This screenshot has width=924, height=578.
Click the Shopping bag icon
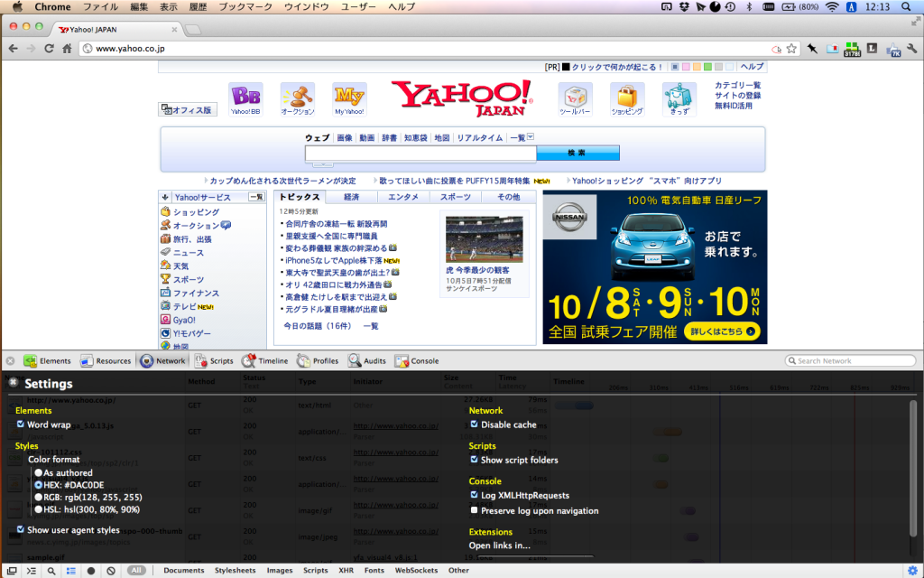tap(627, 99)
